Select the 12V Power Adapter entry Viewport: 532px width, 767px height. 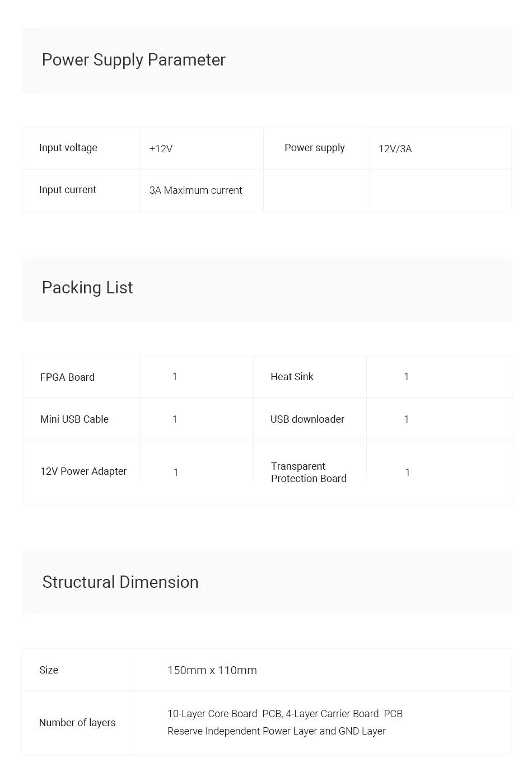[83, 471]
